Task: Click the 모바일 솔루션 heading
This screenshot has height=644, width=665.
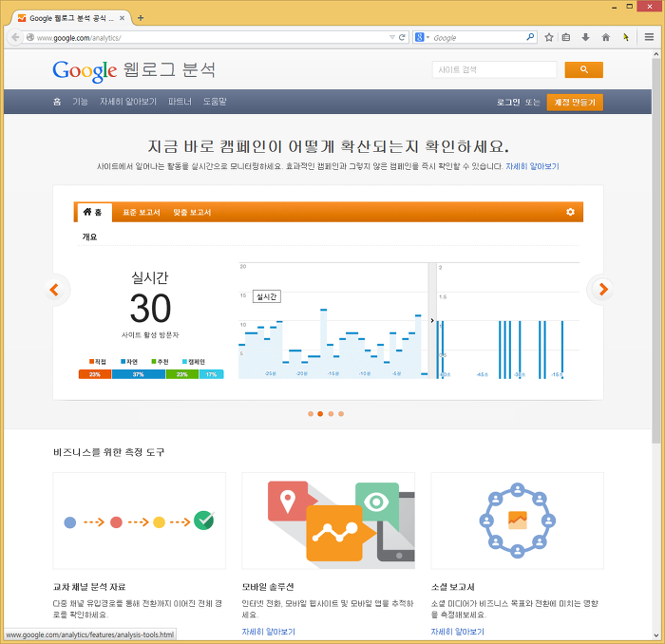Action: (268, 587)
